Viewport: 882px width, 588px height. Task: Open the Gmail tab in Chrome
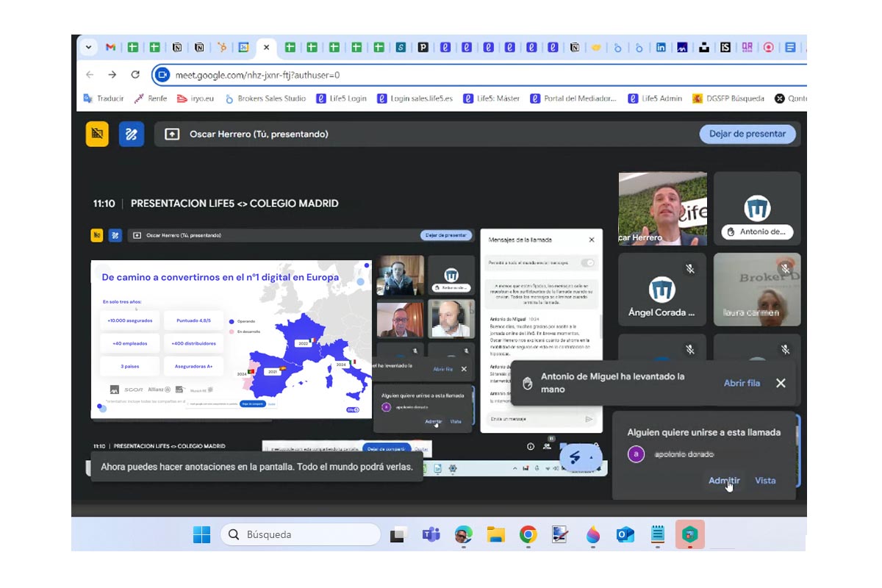pyautogui.click(x=110, y=47)
